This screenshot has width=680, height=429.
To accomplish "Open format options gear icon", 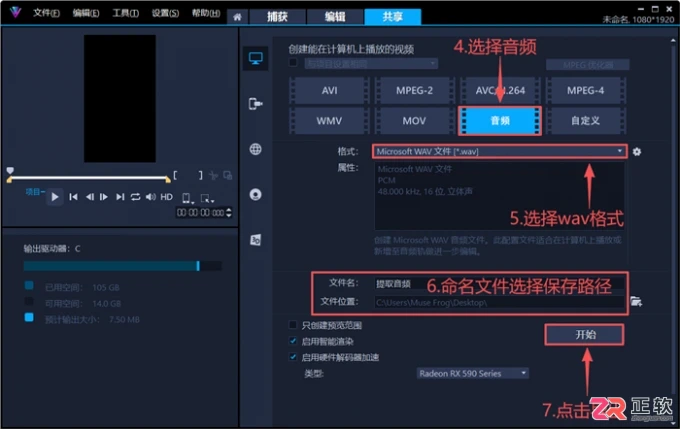I will [x=637, y=152].
